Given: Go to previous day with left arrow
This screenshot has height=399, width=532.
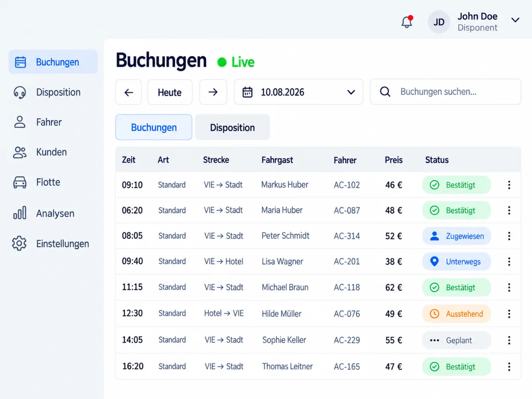Looking at the screenshot, I should (129, 92).
